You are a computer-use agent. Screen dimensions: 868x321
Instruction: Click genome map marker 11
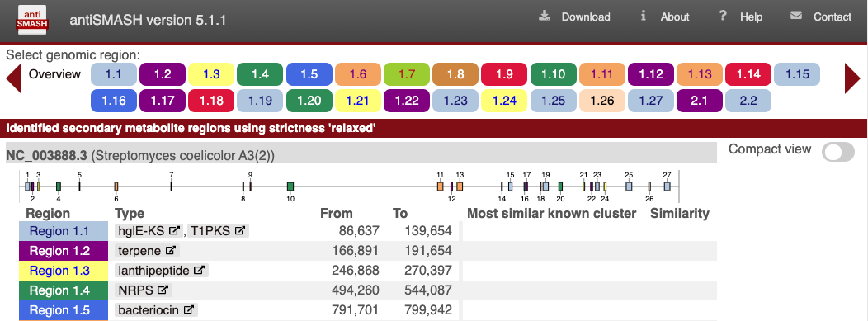(x=440, y=186)
